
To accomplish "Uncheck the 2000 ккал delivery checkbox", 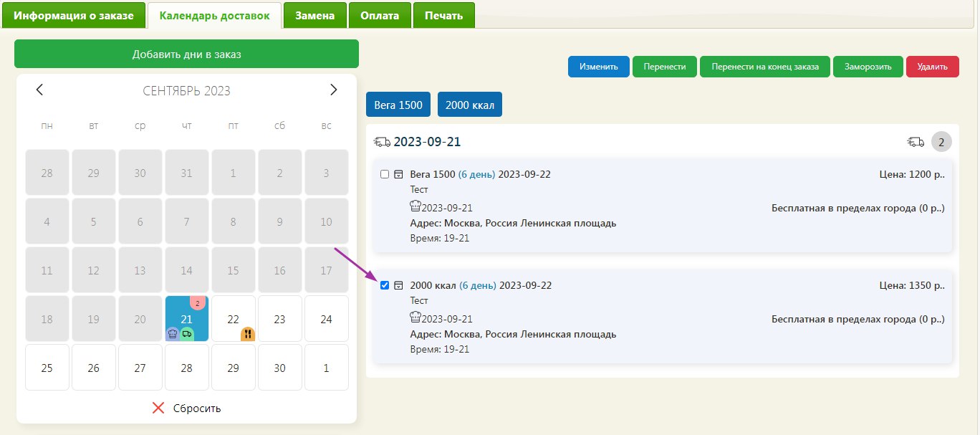I will [x=385, y=285].
